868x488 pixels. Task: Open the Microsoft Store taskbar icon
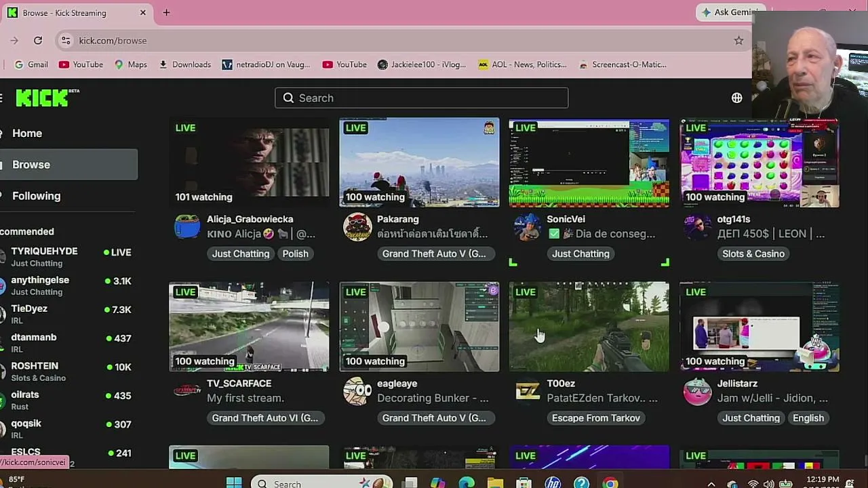pos(524,483)
